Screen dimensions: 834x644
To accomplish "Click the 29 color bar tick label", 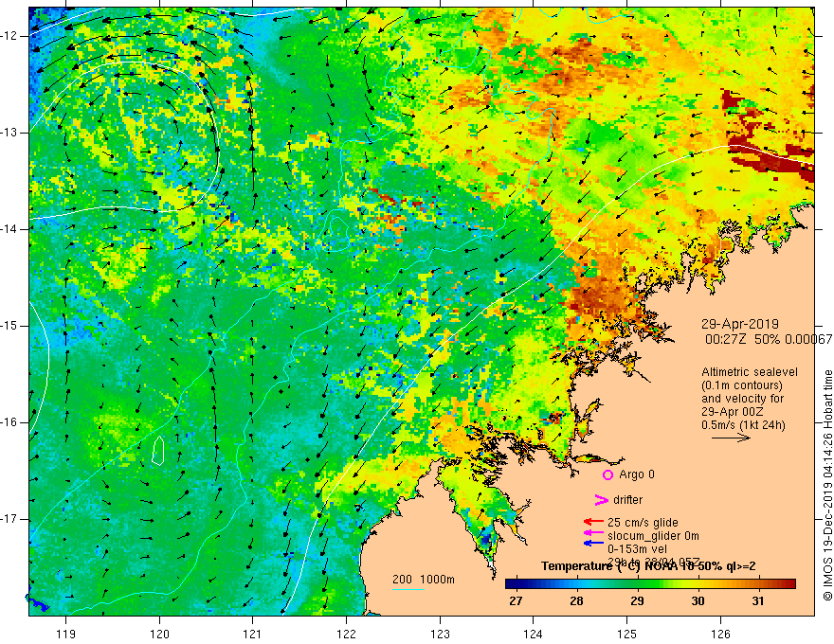I will [637, 601].
